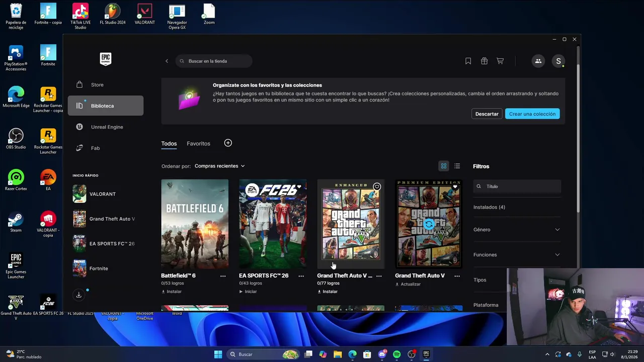Open Unreal Engine section
Viewport: 644px width, 362px height.
[x=106, y=127]
